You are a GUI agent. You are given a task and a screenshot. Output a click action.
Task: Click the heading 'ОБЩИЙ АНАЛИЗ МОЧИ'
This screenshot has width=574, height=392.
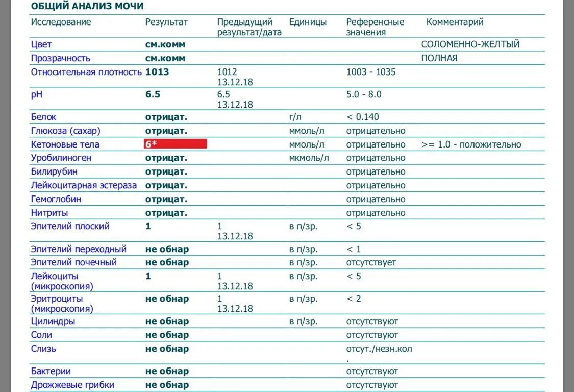pos(87,6)
